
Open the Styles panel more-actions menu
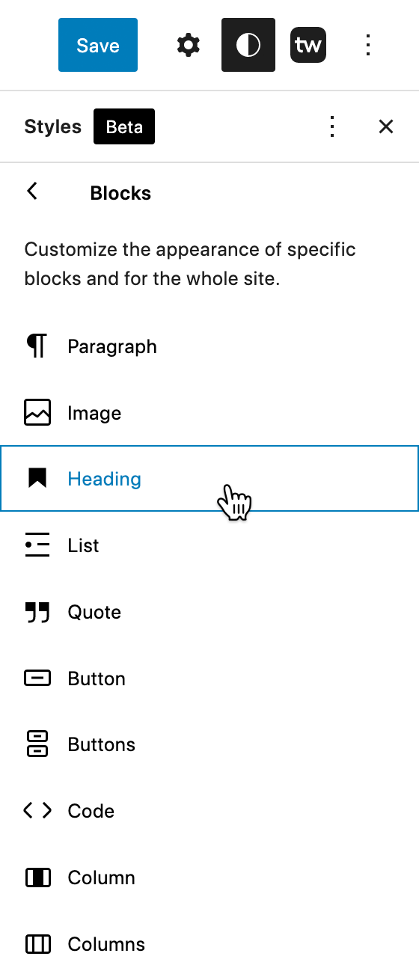tap(332, 126)
